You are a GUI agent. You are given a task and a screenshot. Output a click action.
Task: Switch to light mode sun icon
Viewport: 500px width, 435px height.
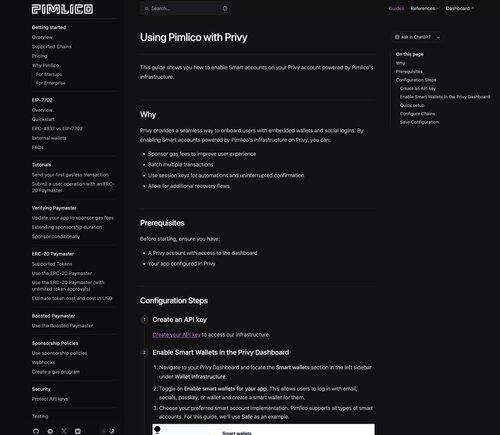pos(104,431)
